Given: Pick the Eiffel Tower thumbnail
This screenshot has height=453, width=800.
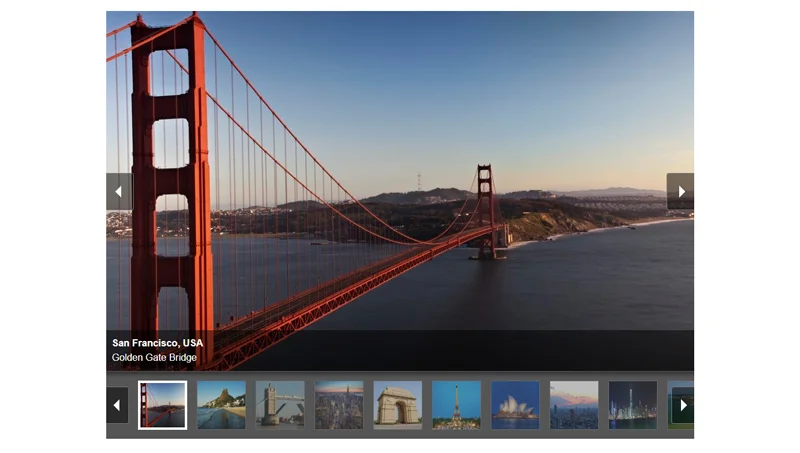Looking at the screenshot, I should [x=456, y=405].
